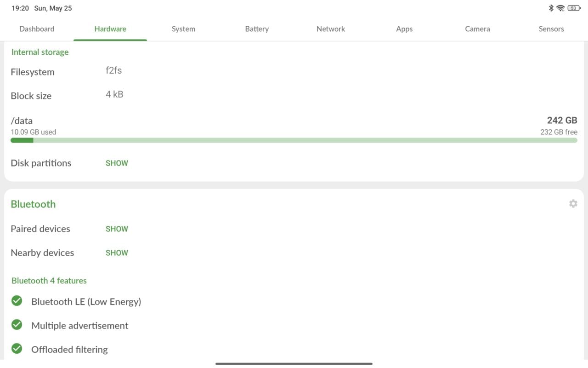Click Offloaded filtering green check icon
Screen dimensions: 588x368
pos(17,349)
